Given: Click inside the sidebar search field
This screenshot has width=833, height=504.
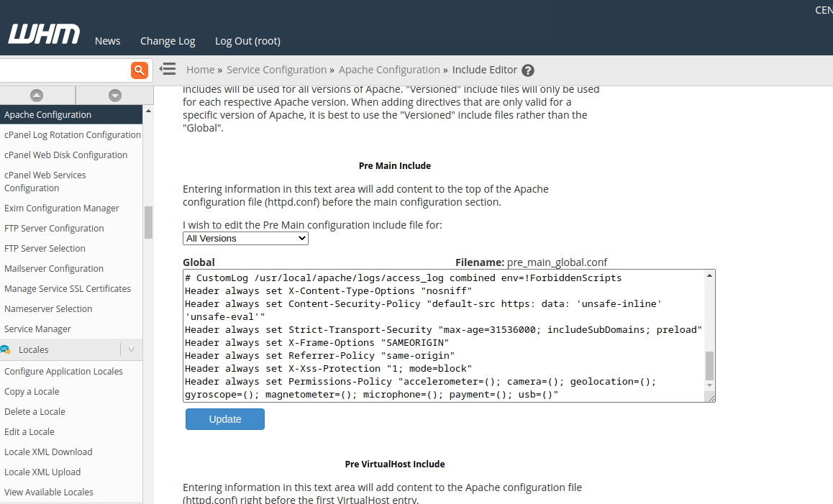Looking at the screenshot, I should [65, 70].
